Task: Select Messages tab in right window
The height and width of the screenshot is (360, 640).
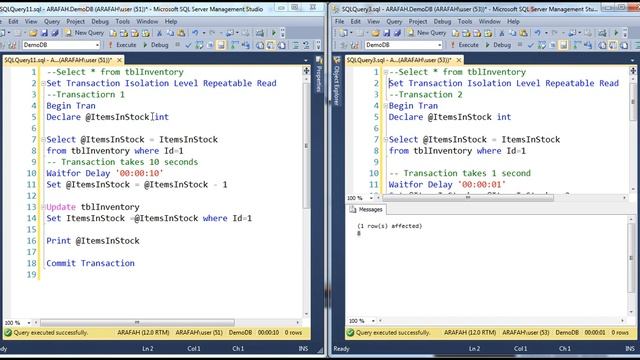Action: [366, 209]
